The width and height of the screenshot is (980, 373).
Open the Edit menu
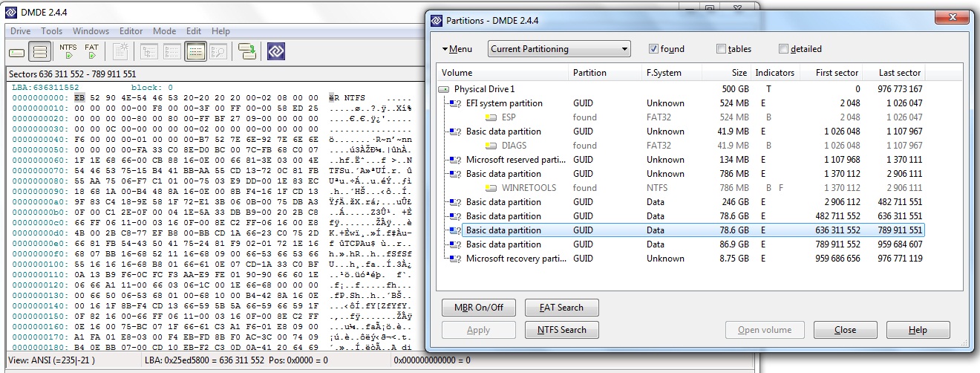pos(194,31)
